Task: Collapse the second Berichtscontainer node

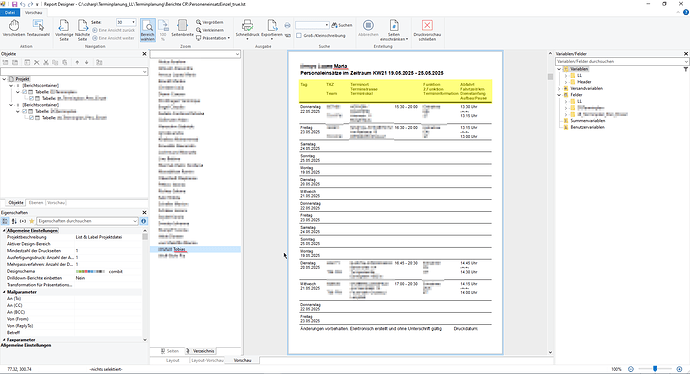Action: pyautogui.click(x=11, y=105)
